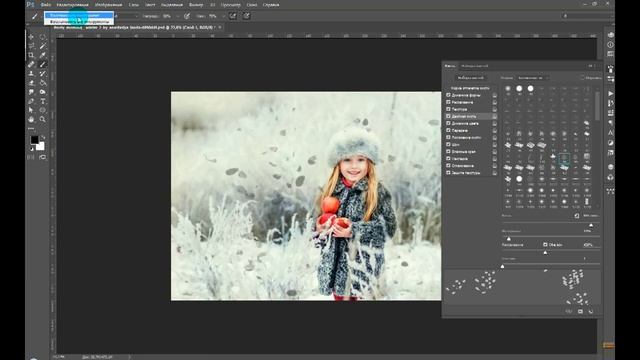
Task: Toggle pressure for size icon
Action: pyautogui.click(x=247, y=16)
